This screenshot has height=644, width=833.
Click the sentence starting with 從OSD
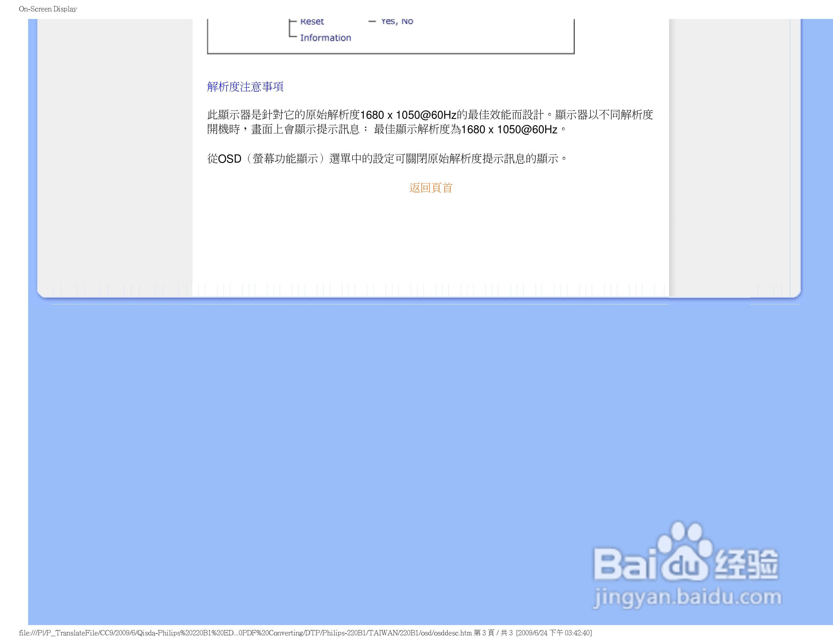click(387, 159)
